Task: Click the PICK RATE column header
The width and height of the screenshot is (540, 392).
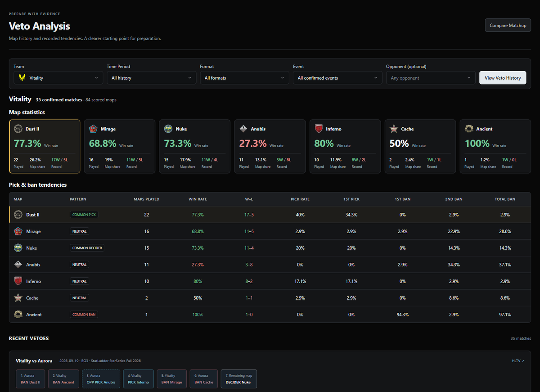Action: point(299,199)
